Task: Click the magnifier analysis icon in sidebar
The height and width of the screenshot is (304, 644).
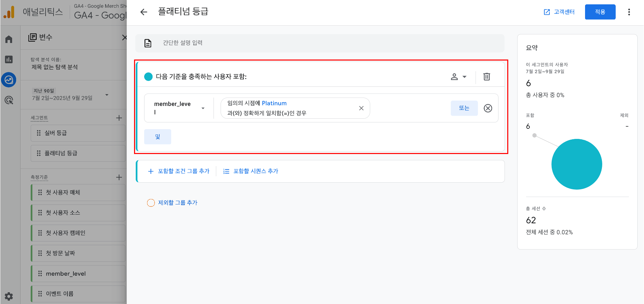Action: [x=8, y=100]
